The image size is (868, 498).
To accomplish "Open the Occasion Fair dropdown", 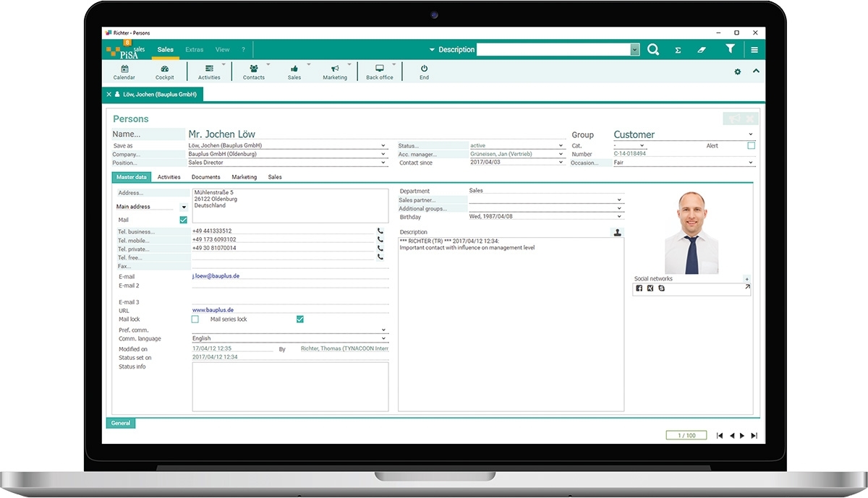I will click(750, 163).
